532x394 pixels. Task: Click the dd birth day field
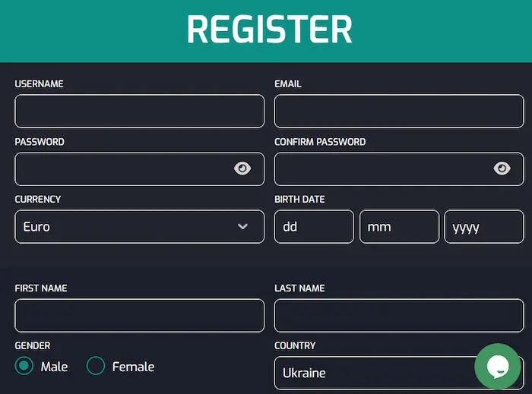tap(314, 227)
